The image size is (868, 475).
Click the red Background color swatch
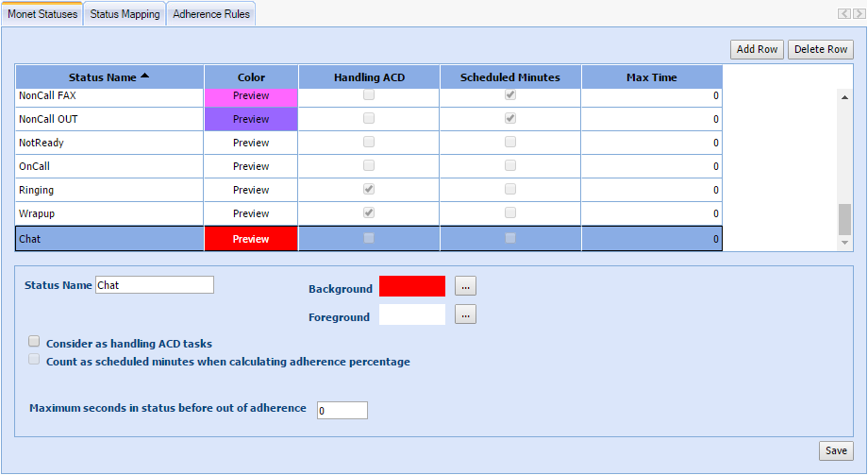click(x=411, y=286)
